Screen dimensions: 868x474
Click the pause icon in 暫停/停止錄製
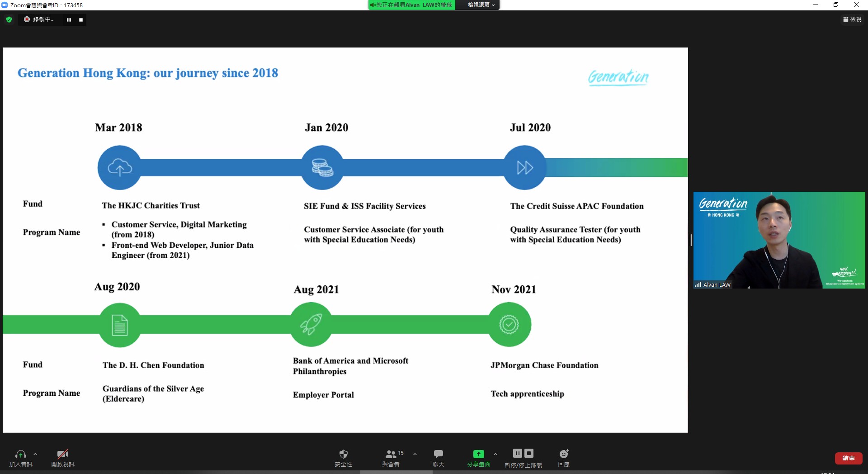pos(518,453)
